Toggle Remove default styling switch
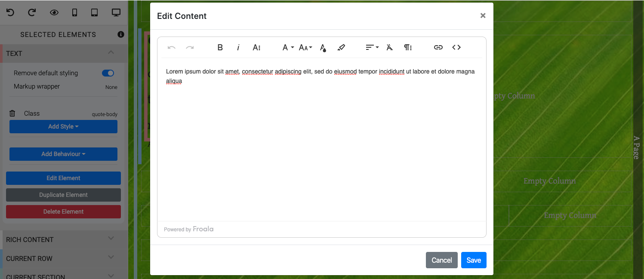This screenshot has width=644, height=279. (108, 73)
